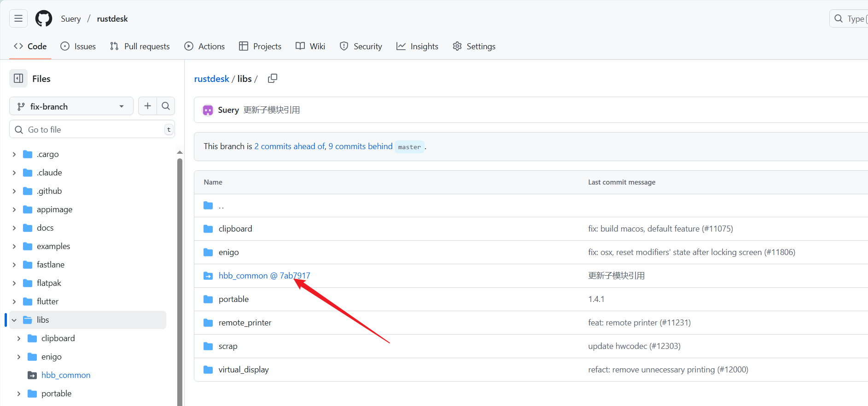Expand the docs folder in tree
This screenshot has height=406, width=868.
coord(14,228)
